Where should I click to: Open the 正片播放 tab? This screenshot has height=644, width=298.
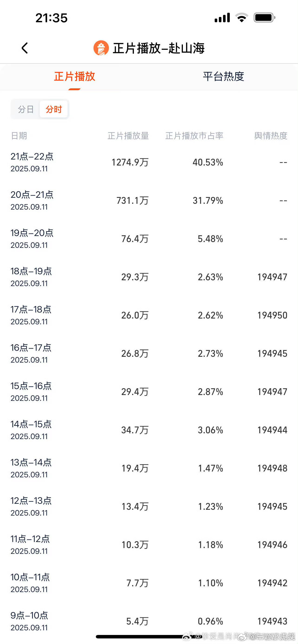[x=74, y=77]
